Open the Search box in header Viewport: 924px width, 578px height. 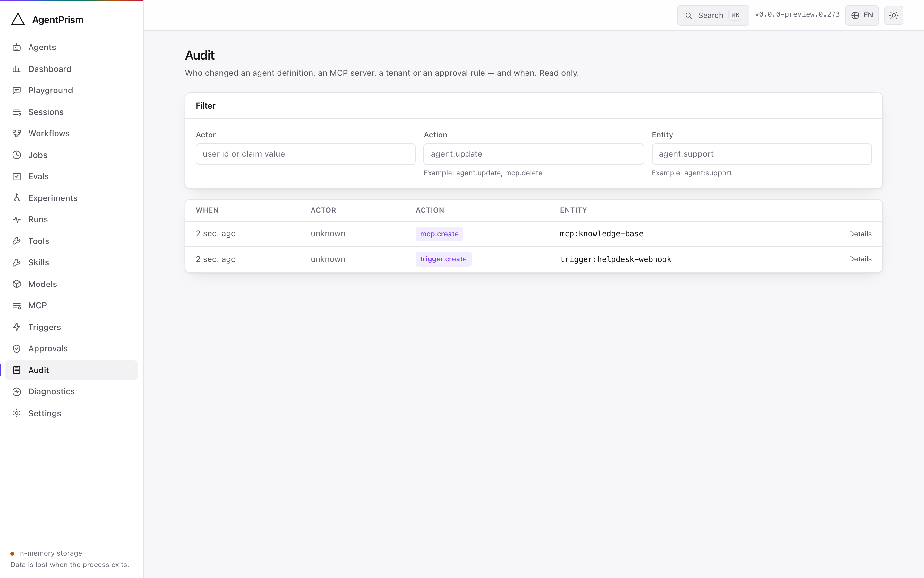713,15
